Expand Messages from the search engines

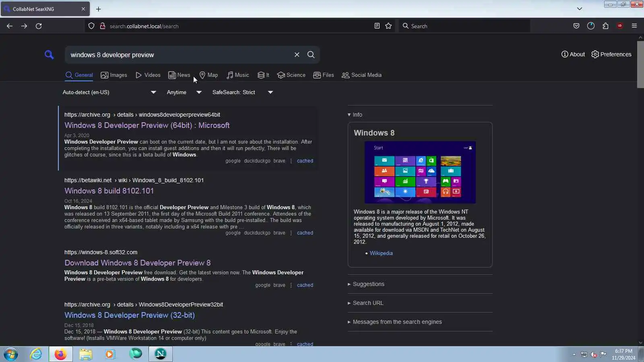coord(395,322)
